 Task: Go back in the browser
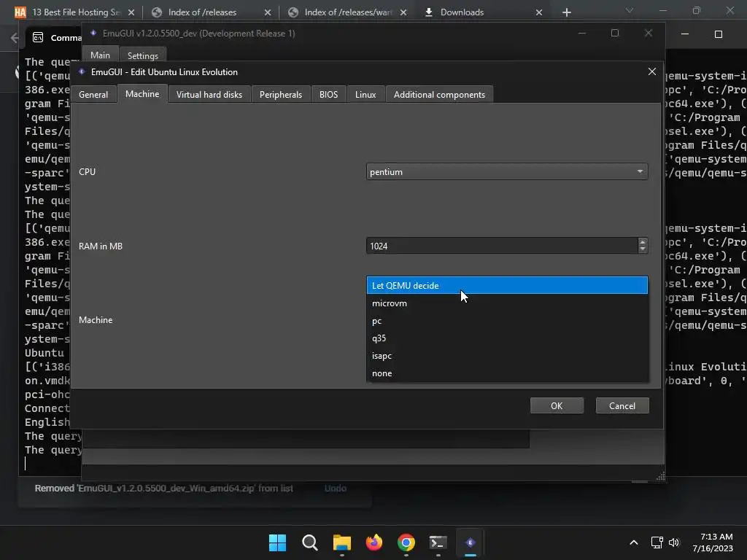15,38
